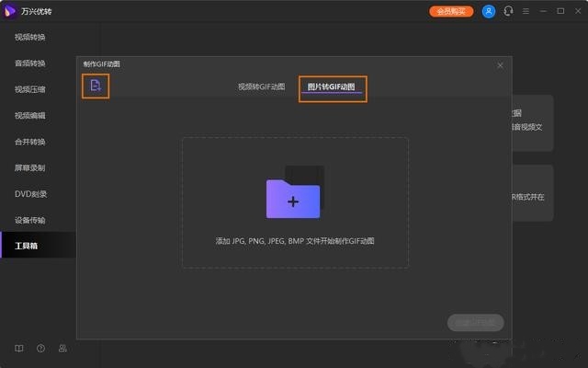This screenshot has width=588, height=368.
Task: Open the user guide book icon
Action: (18, 349)
